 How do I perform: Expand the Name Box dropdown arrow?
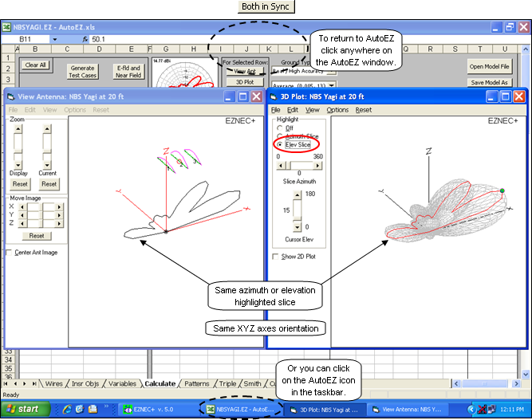tap(54, 39)
